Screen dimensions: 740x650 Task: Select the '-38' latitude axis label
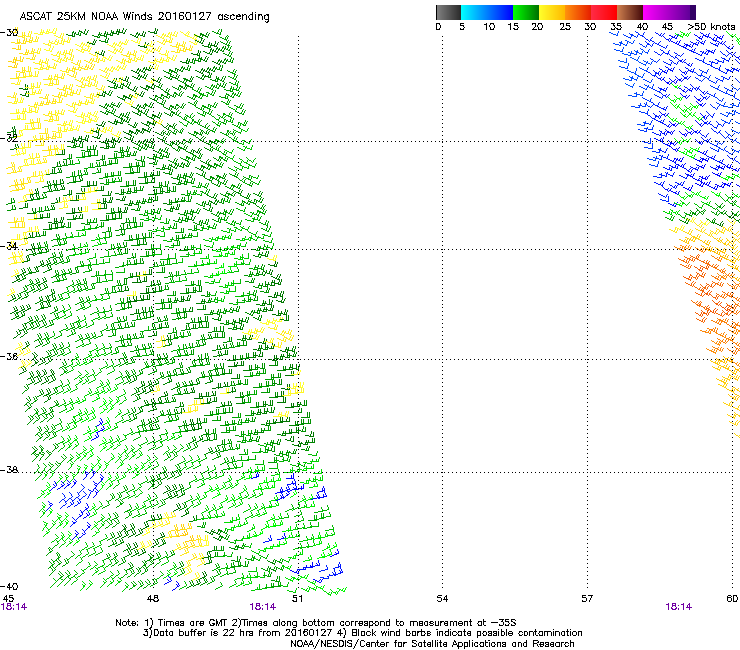pyautogui.click(x=9, y=470)
